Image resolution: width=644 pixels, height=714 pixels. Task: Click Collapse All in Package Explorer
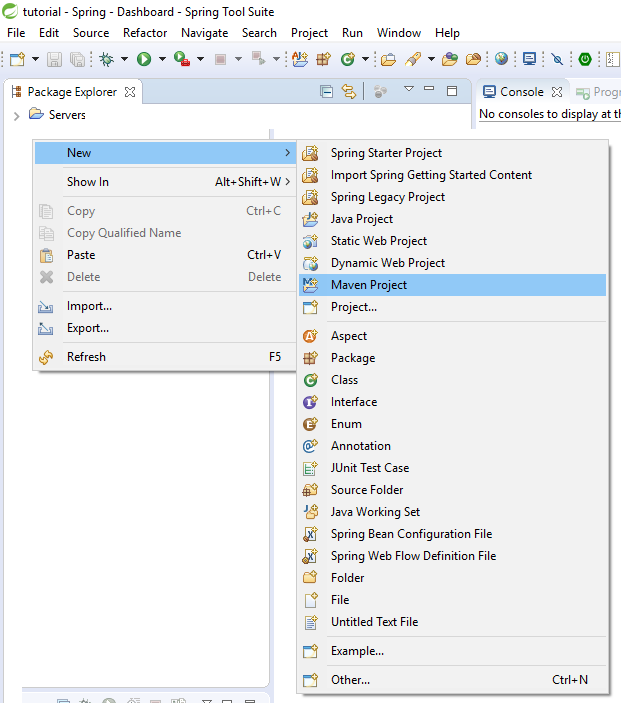point(326,92)
